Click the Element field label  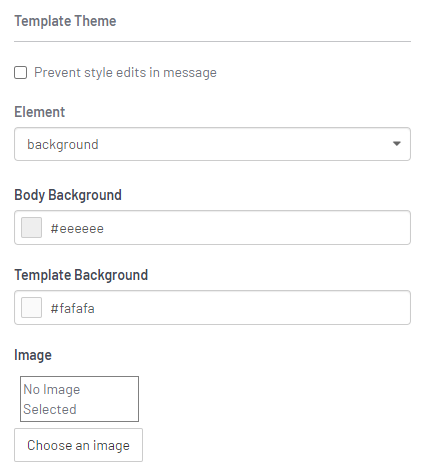click(x=39, y=112)
